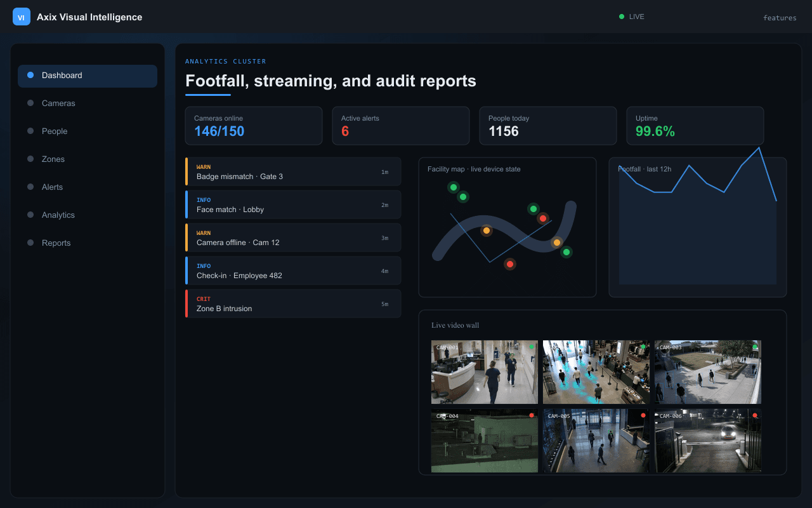Click the green status dot on CAM-001
812x508 pixels.
[x=532, y=347]
